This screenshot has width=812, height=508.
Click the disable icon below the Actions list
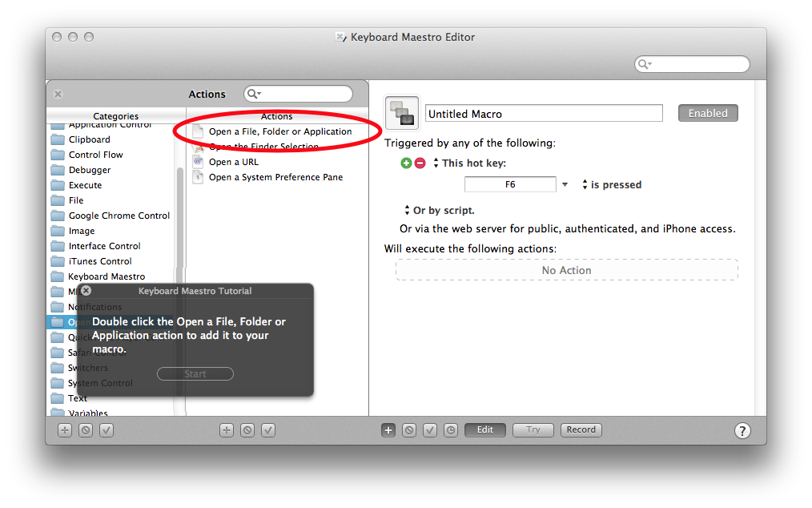(247, 430)
